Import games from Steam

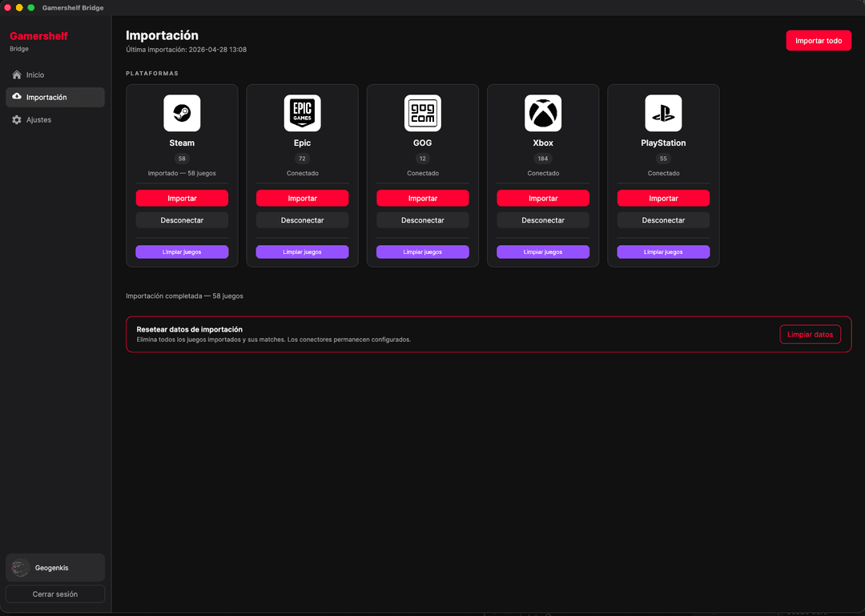point(182,198)
